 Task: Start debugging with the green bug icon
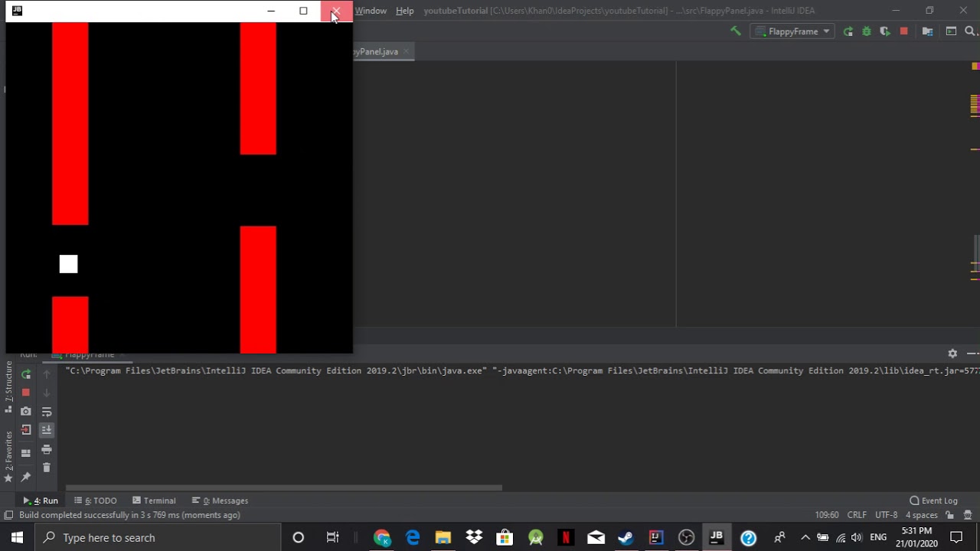867,31
